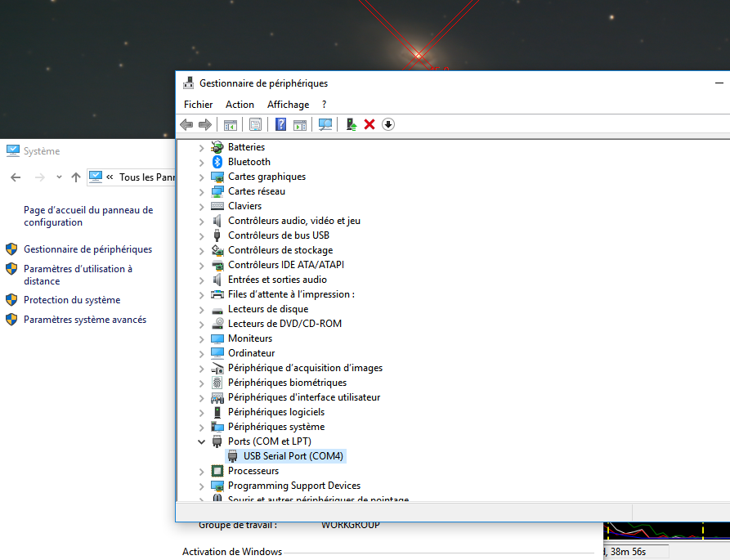Open the ? help menu

coord(324,105)
